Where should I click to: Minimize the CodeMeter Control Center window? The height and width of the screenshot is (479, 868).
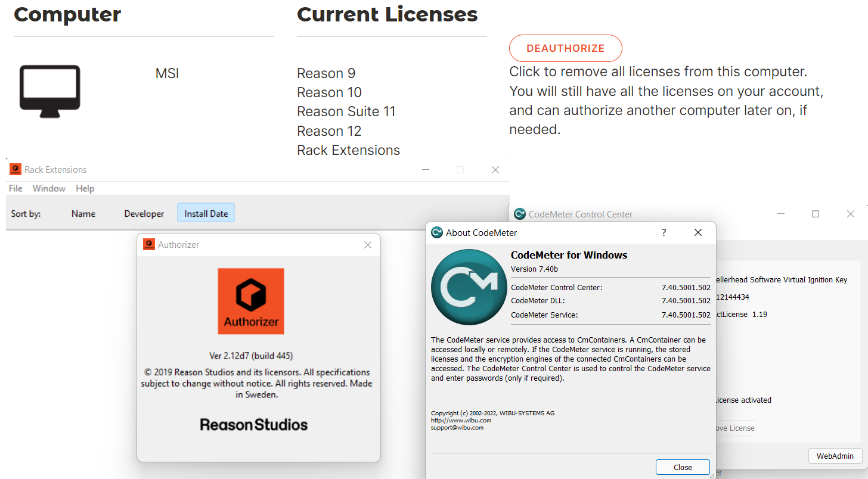[782, 214]
